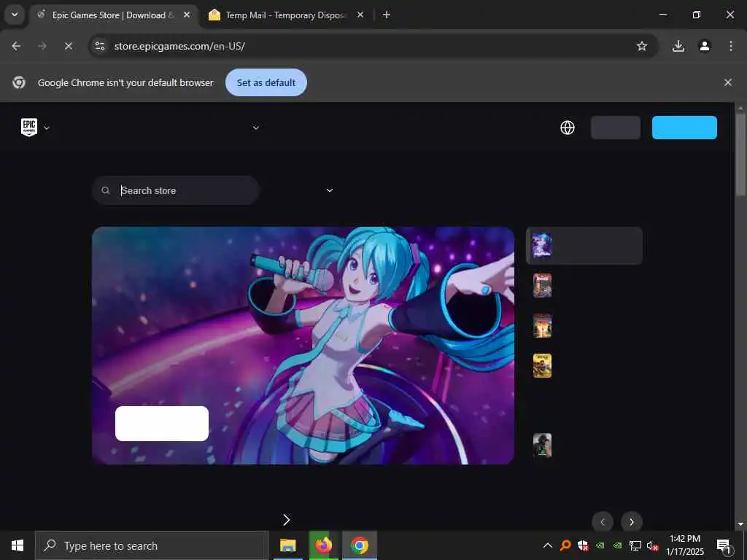Close the Temp Mail tab

(360, 15)
